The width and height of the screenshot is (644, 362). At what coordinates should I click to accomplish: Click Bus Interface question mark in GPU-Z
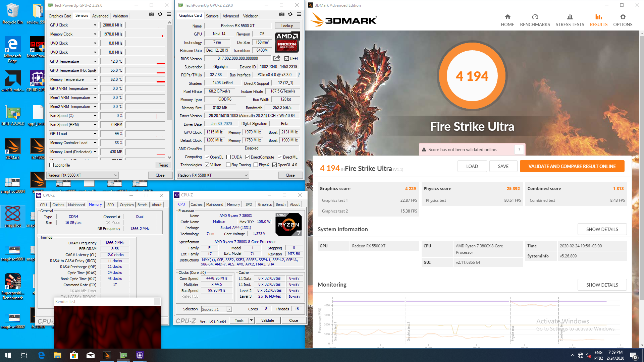pos(299,75)
